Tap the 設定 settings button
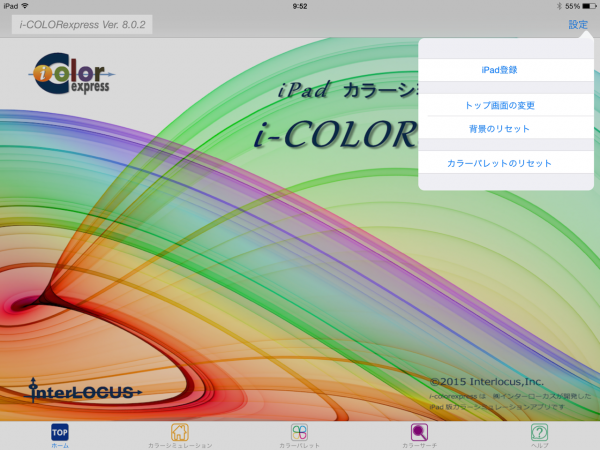This screenshot has width=600, height=450. click(578, 25)
